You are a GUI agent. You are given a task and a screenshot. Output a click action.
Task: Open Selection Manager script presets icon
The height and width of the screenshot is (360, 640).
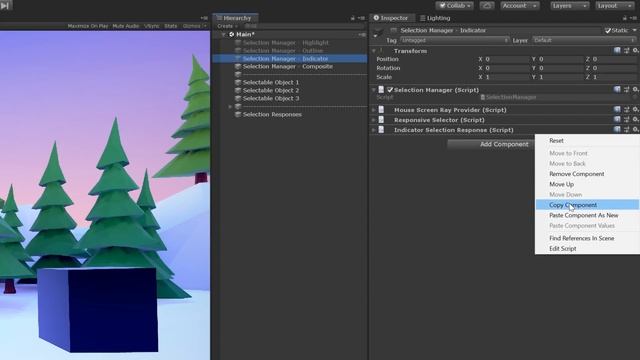(627, 89)
